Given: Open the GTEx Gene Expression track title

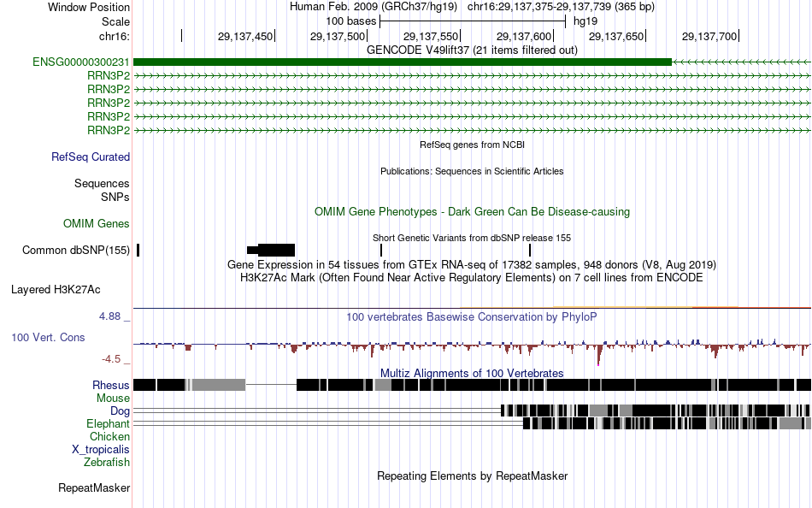Looking at the screenshot, I should click(472, 265).
